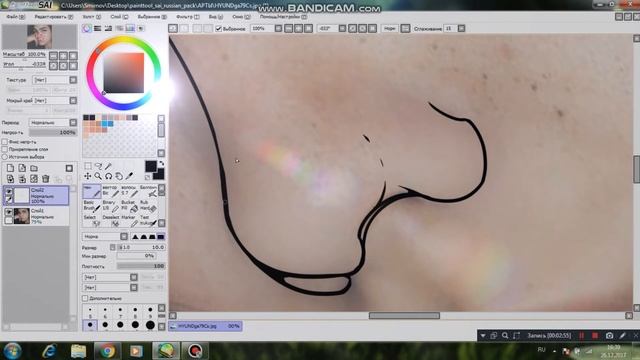
Task: Choose the Deselect pen tool
Action: coord(110,220)
